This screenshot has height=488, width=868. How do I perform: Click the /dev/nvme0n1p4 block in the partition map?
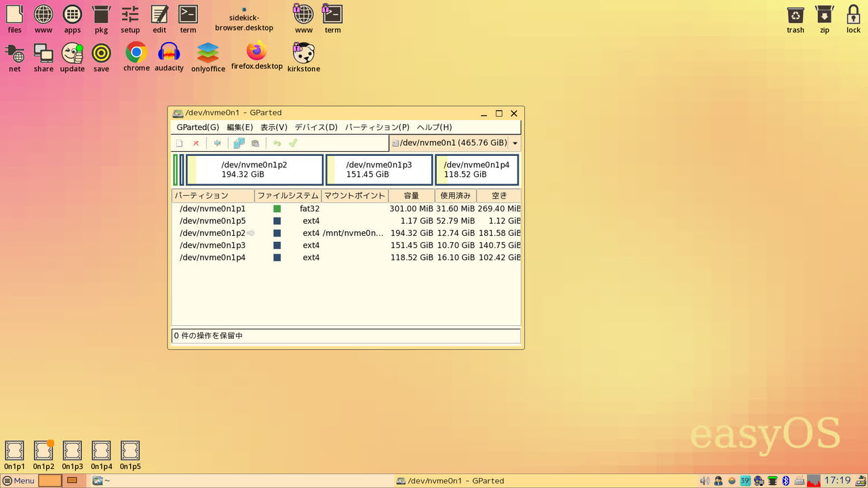point(477,169)
